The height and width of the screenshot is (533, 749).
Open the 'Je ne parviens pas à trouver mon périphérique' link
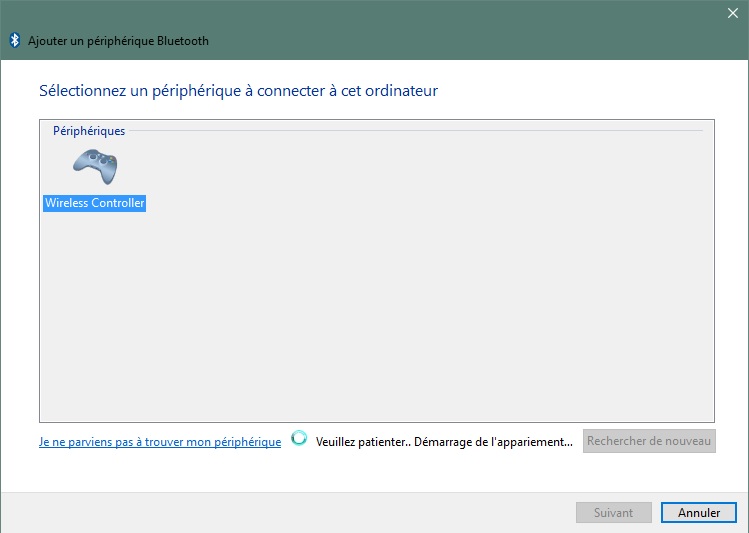pyautogui.click(x=160, y=442)
